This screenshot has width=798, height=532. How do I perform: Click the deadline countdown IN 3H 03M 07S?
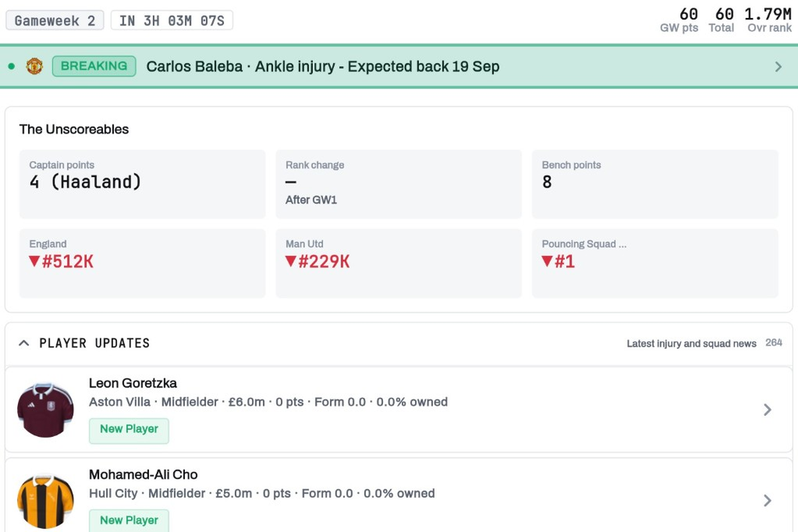[x=172, y=21]
